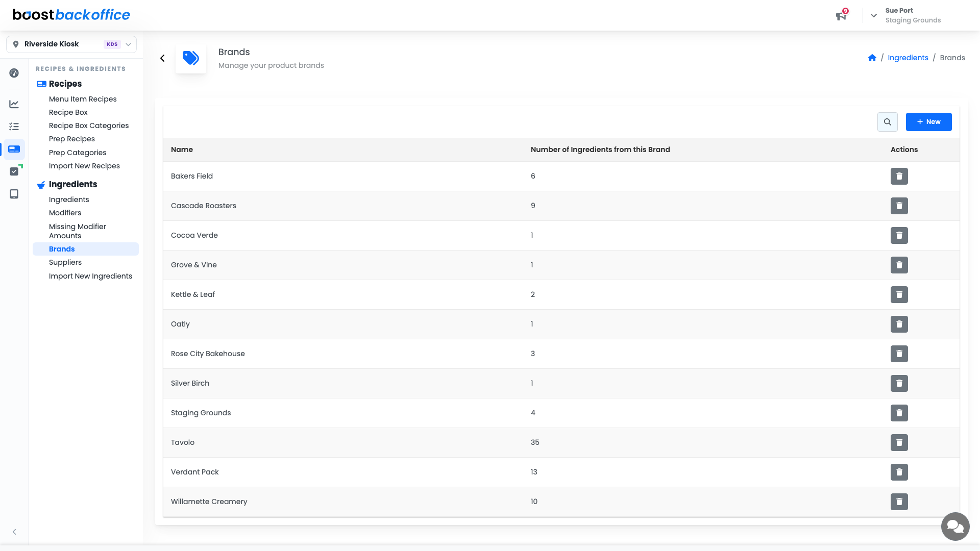Screen dimensions: 980x551
Task: Select the recipes card sidebar icon
Action: point(14,149)
